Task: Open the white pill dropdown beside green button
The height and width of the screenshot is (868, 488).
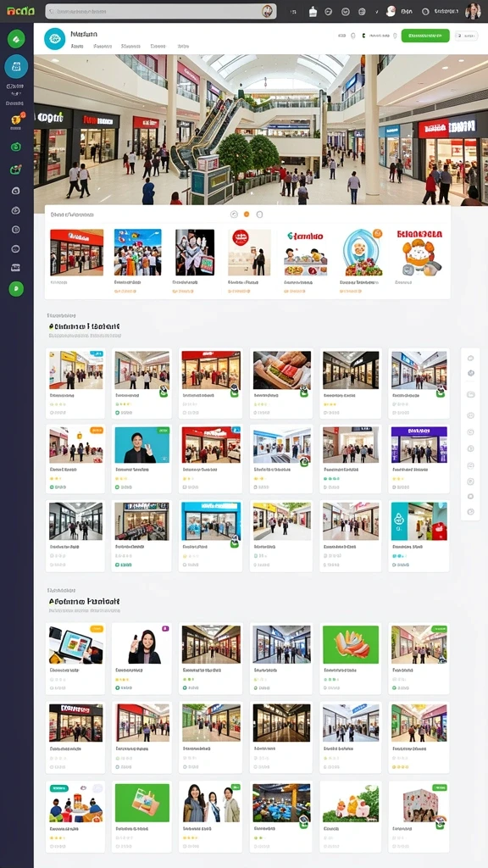Action: click(x=467, y=36)
